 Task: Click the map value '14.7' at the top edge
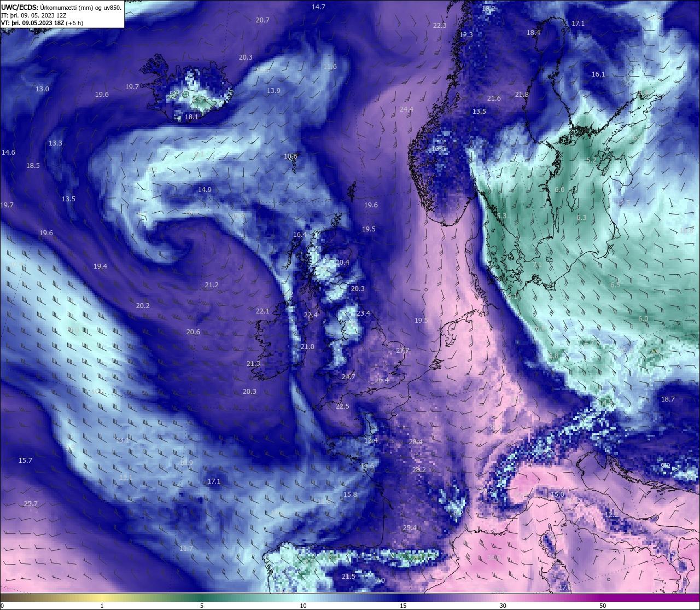pos(318,7)
